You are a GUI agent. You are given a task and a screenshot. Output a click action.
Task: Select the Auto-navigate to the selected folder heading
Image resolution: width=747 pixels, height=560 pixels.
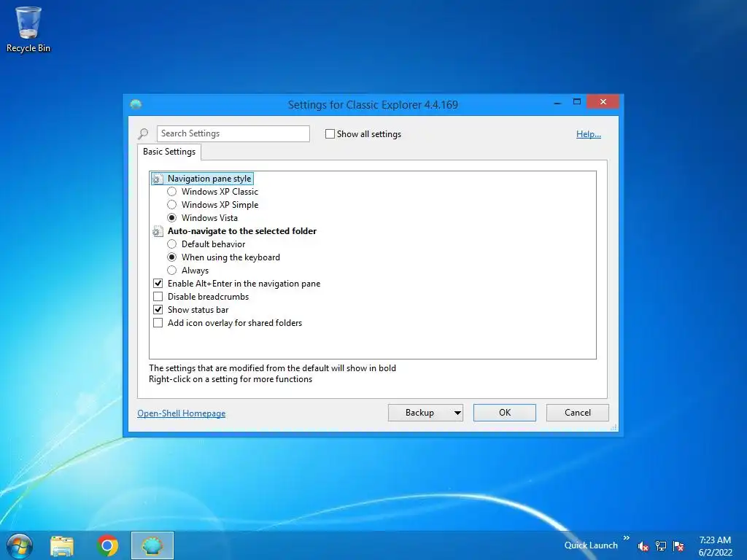[x=242, y=231]
